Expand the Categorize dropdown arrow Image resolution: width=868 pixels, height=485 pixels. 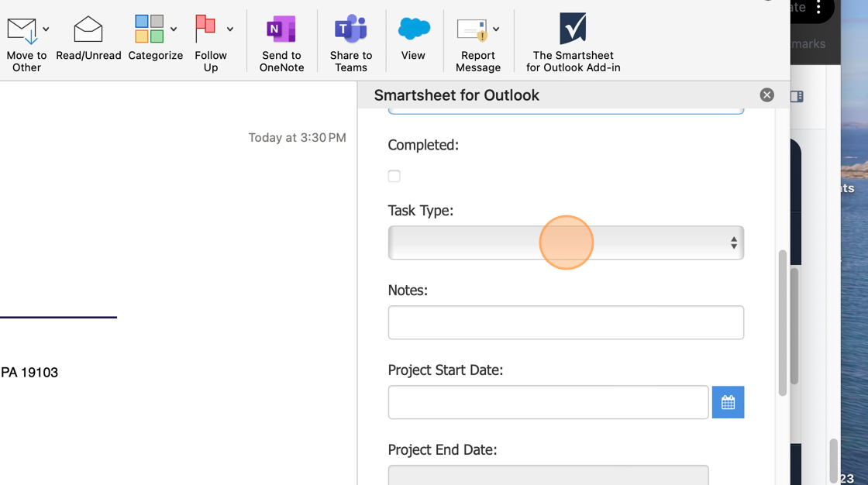[174, 29]
